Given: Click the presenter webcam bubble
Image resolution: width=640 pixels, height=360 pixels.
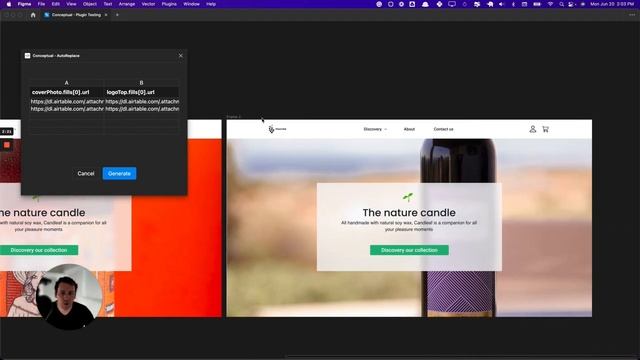Looking at the screenshot, I should (x=69, y=297).
